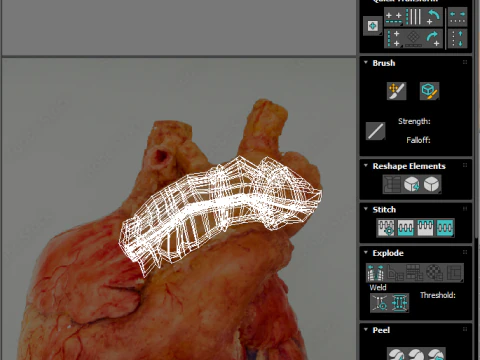Align selection horizontally to pivot
Image resolution: width=480 pixels, height=360 pixels.
coord(394,17)
